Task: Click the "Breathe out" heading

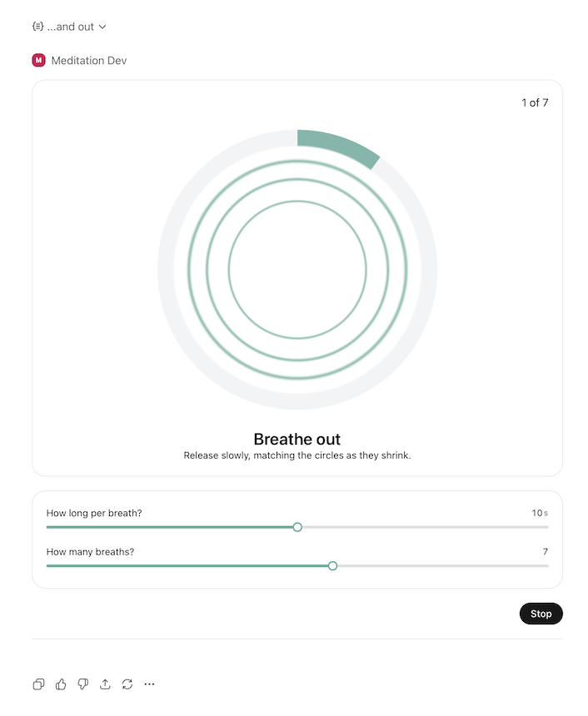Action: 297,440
